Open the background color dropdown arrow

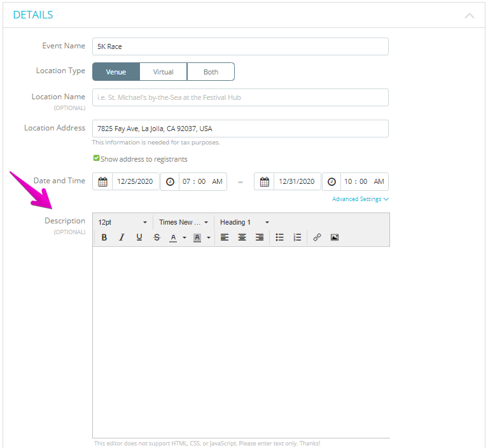pyautogui.click(x=209, y=237)
